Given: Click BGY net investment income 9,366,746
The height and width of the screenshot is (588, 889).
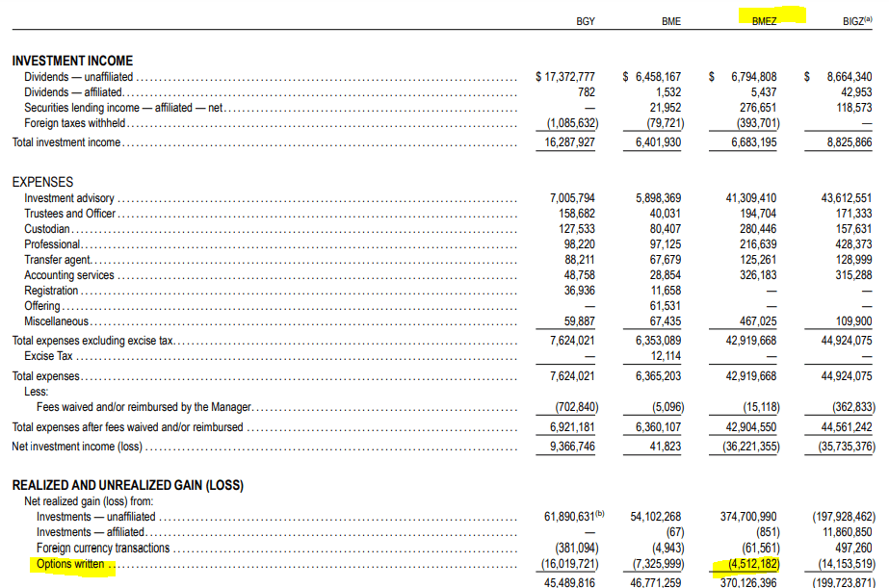Looking at the screenshot, I should 572,446.
